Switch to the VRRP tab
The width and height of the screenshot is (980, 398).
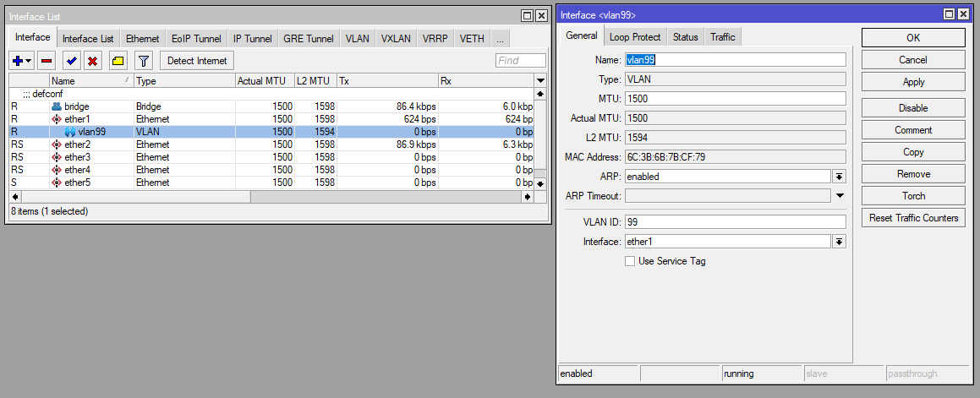tap(435, 39)
